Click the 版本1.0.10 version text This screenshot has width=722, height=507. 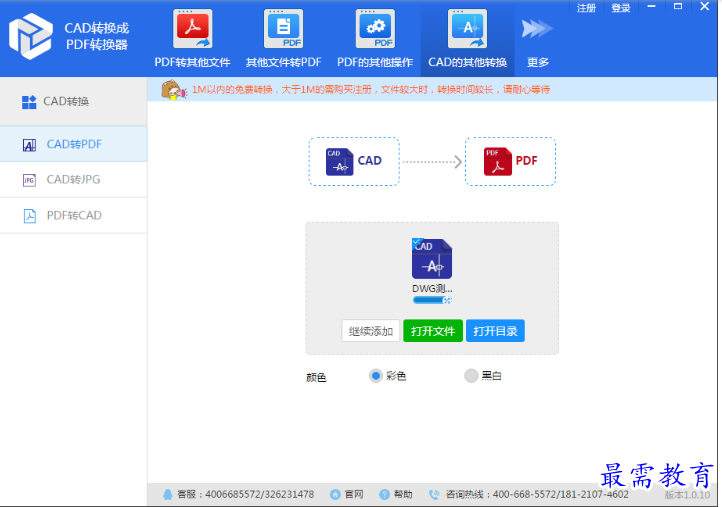[x=687, y=495]
